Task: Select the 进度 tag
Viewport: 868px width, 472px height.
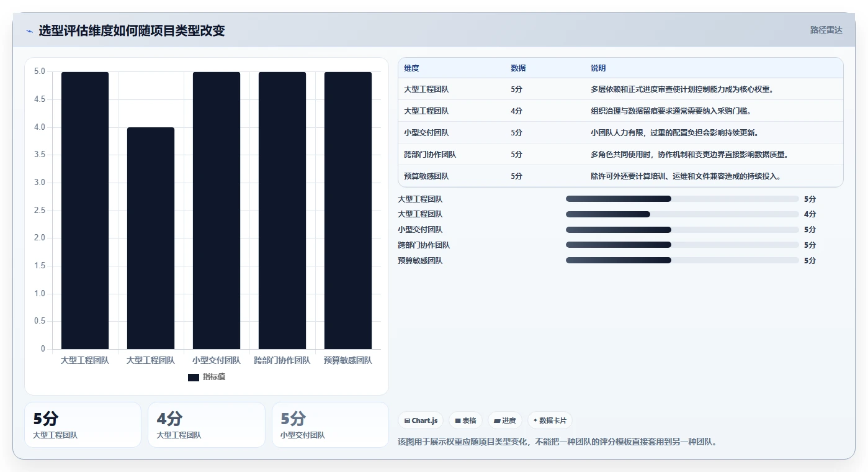Action: (x=505, y=420)
